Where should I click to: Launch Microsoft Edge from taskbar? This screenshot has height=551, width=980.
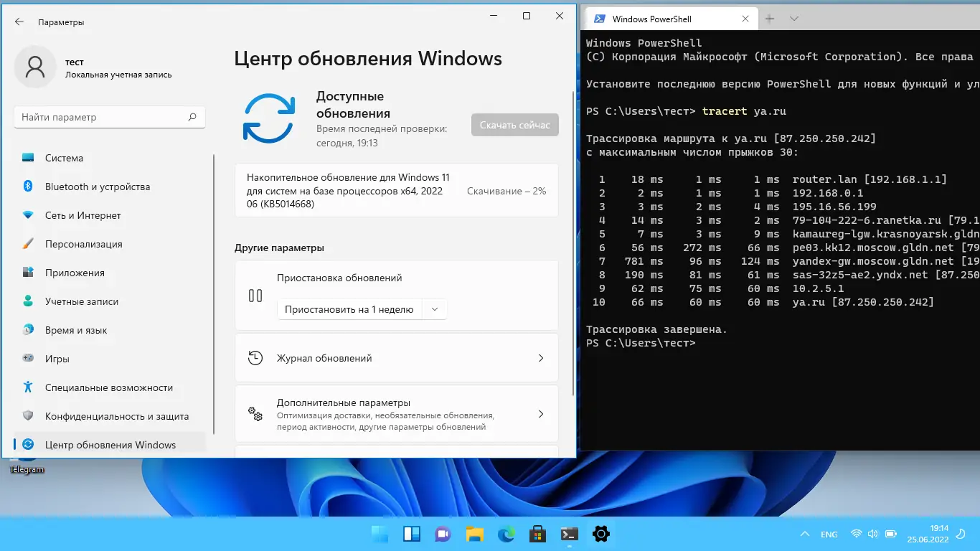507,534
